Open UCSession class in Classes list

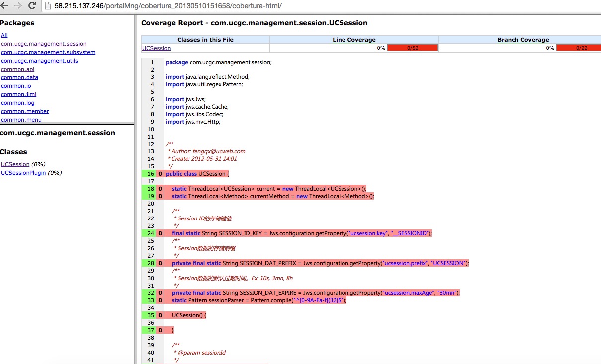click(15, 164)
